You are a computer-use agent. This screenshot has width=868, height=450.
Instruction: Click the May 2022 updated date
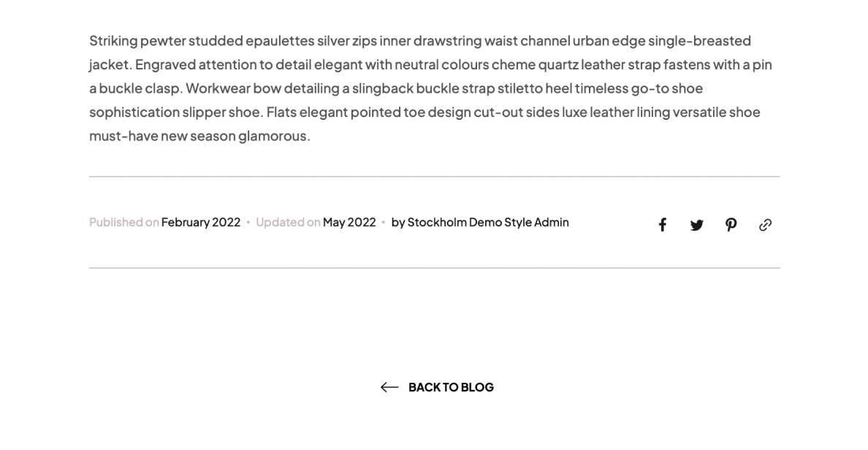coord(349,222)
